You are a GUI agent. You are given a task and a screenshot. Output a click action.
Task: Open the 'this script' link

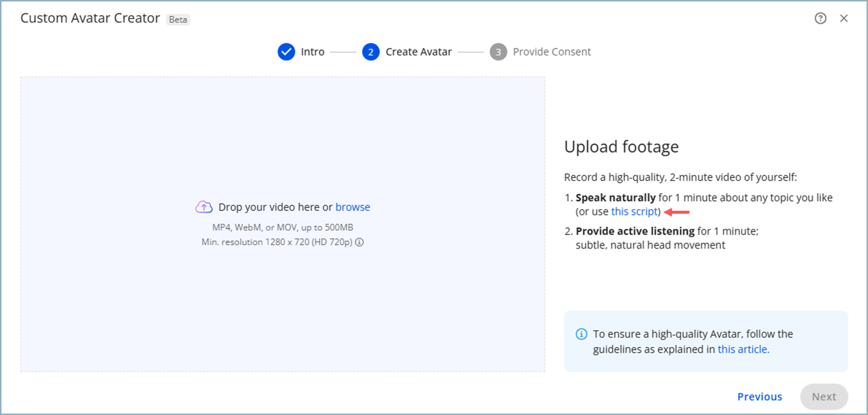634,212
